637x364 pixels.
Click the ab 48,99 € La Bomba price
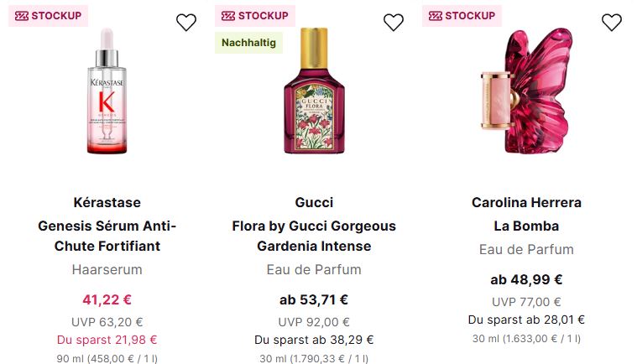coord(526,280)
